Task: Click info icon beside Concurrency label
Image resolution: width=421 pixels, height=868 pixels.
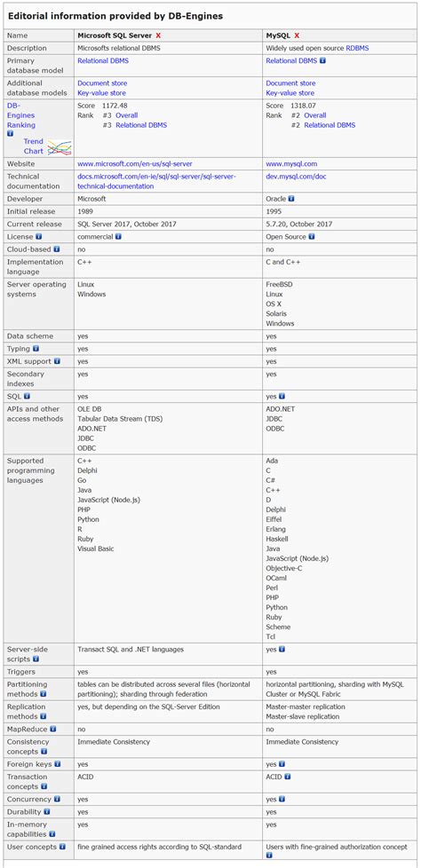Action: [x=58, y=800]
